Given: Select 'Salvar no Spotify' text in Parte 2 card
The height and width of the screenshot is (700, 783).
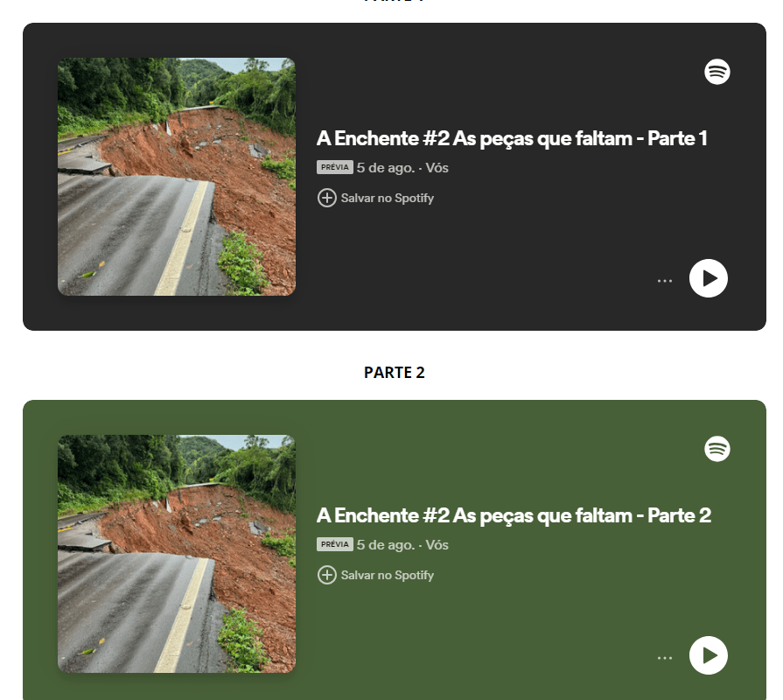Looking at the screenshot, I should pyautogui.click(x=387, y=575).
